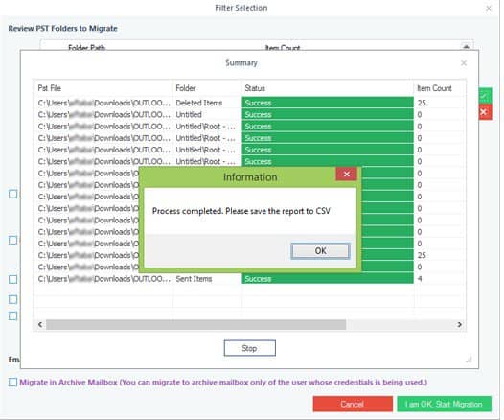Screen dimensions: 504x420
Task: Click the red Cancel button
Action: pos(353,404)
